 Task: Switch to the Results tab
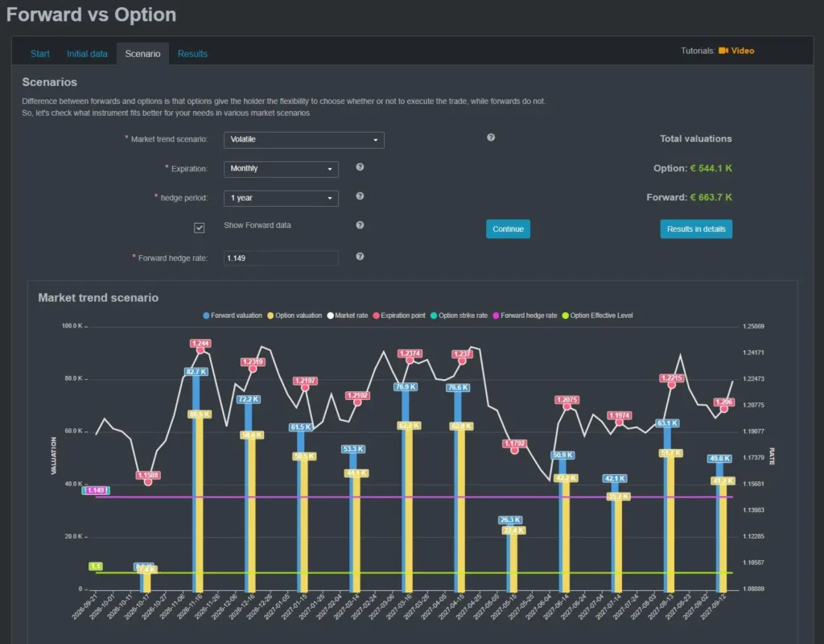[x=192, y=54]
